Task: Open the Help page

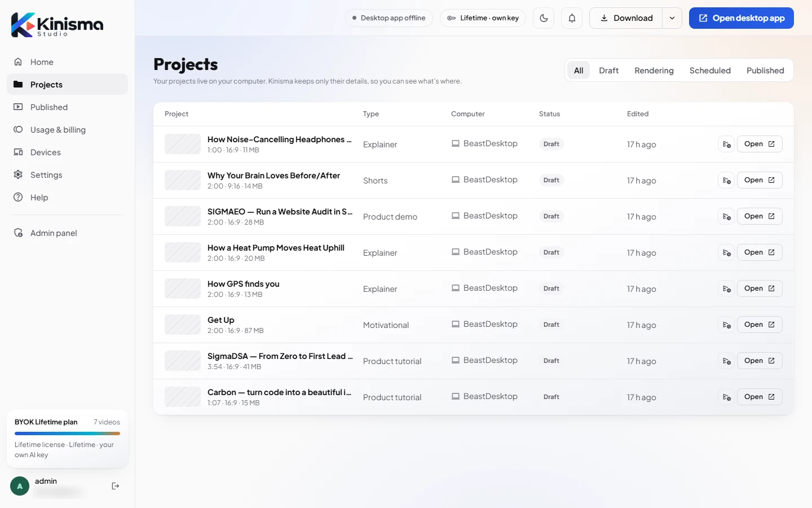Action: click(x=67, y=198)
